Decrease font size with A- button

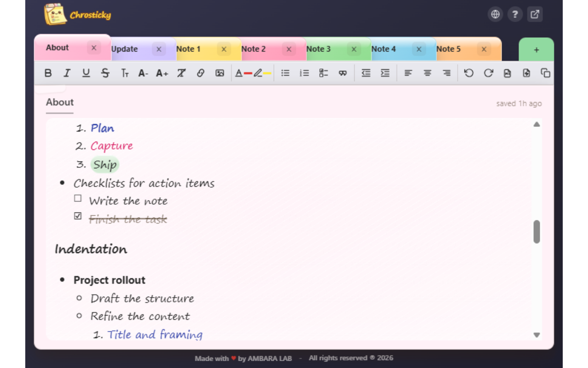pos(143,73)
